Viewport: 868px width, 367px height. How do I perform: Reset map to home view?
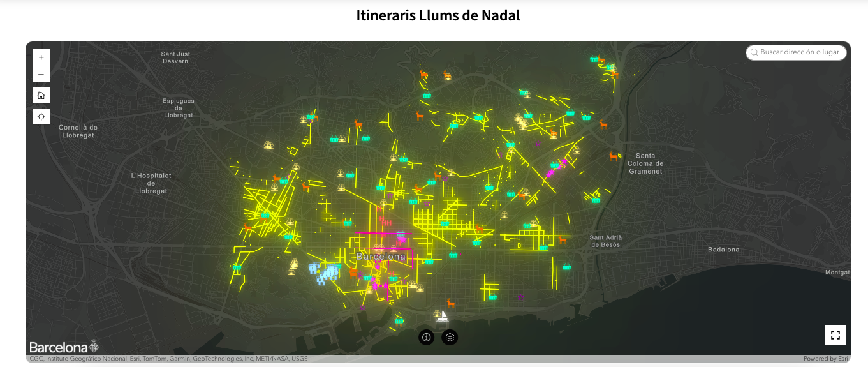pyautogui.click(x=41, y=96)
